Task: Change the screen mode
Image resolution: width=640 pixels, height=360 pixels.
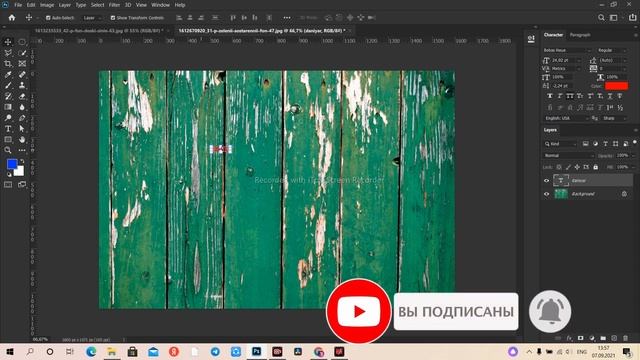Action: tap(22, 185)
